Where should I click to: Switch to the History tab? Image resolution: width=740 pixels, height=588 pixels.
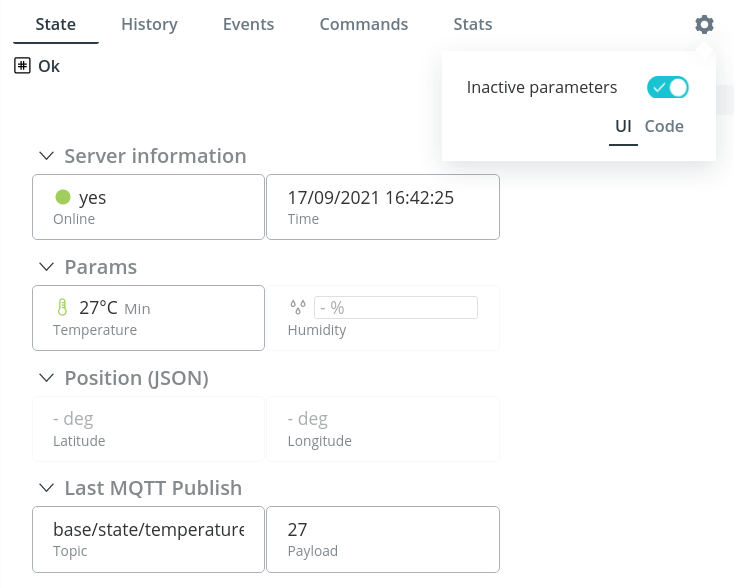149,24
